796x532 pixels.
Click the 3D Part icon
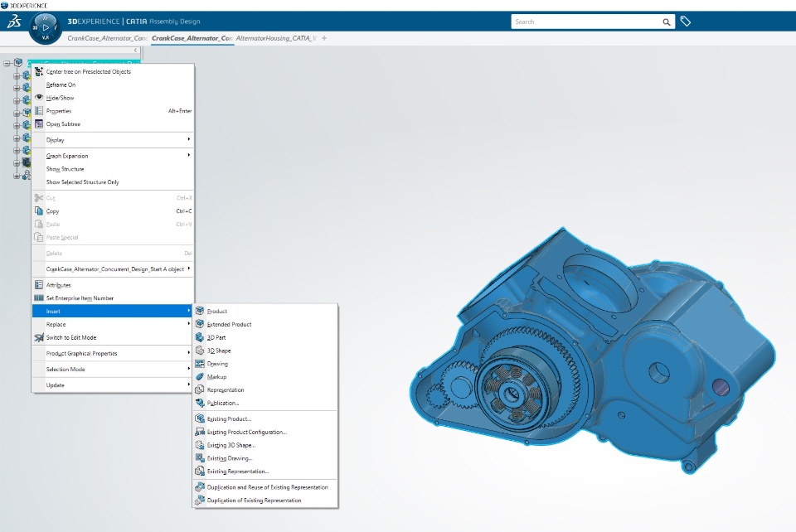200,337
